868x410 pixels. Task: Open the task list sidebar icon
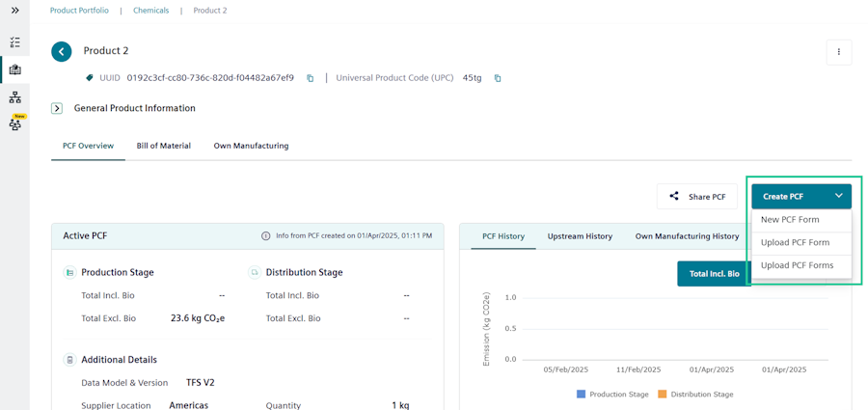coord(14,42)
